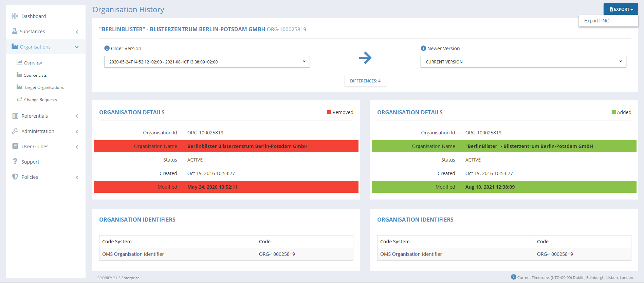Click the Administration wrench icon

pyautogui.click(x=15, y=131)
